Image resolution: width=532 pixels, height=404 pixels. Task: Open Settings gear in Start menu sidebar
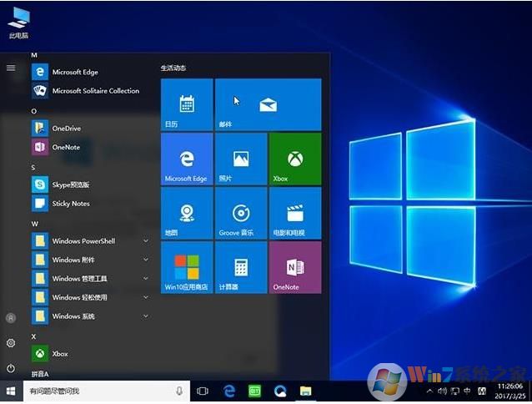(x=11, y=343)
